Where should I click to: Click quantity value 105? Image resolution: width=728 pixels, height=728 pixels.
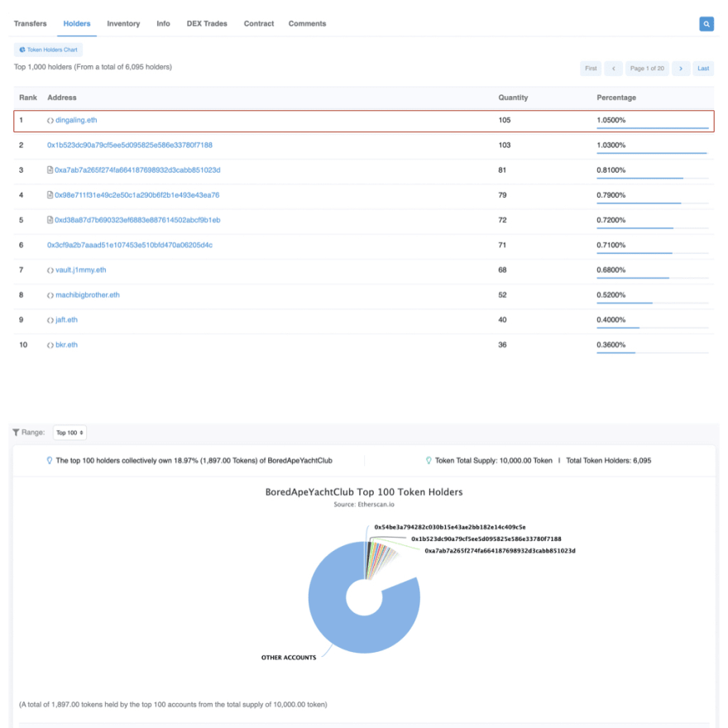click(x=504, y=120)
